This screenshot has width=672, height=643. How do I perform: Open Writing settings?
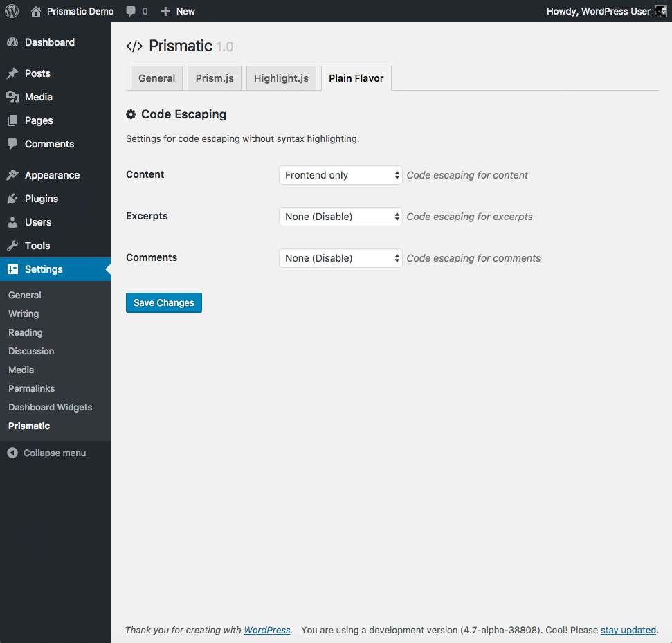(24, 314)
